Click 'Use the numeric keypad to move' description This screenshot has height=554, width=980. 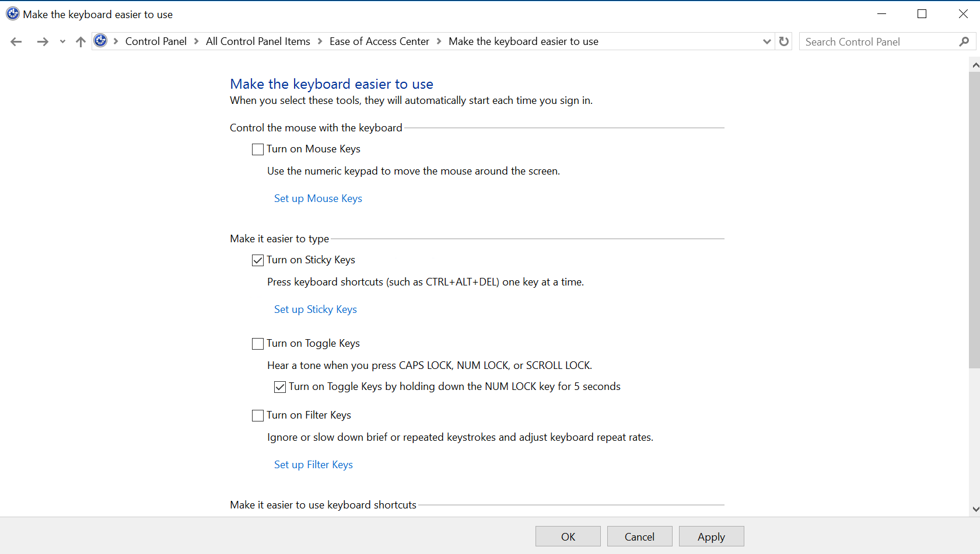414,171
